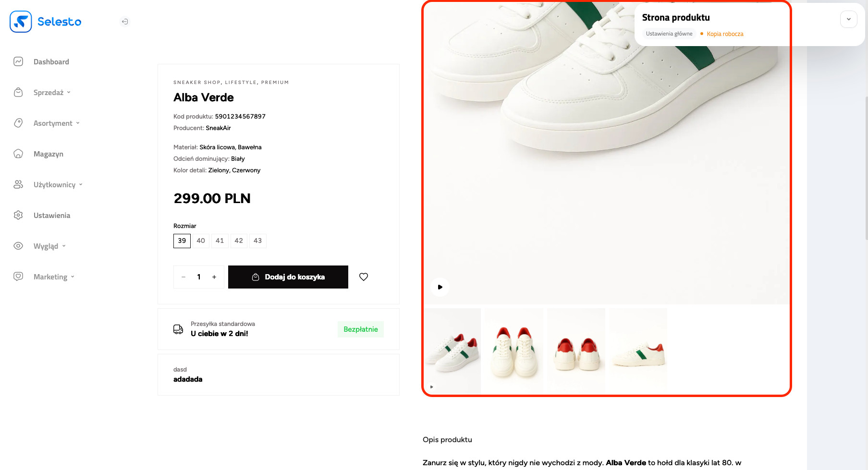Open Dashboard from the sidebar
Screen dimensions: 868x470
[x=51, y=62]
